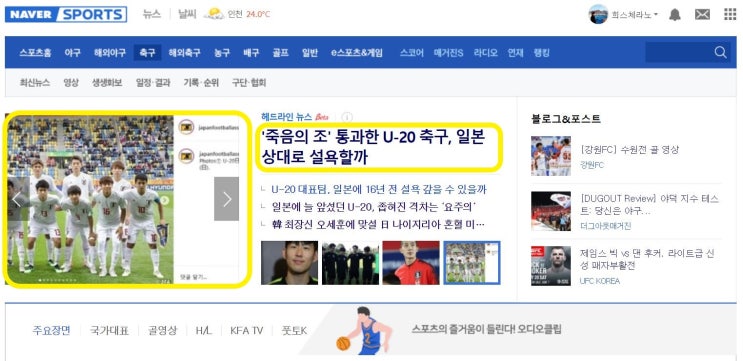Click the search magnifier icon
743x361 pixels.
(720, 53)
